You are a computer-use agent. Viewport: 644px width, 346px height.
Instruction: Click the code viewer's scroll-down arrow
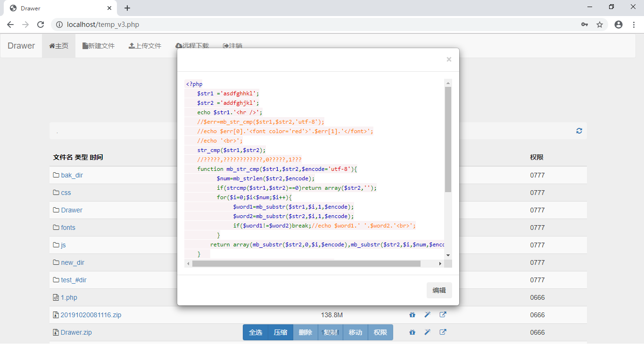448,255
